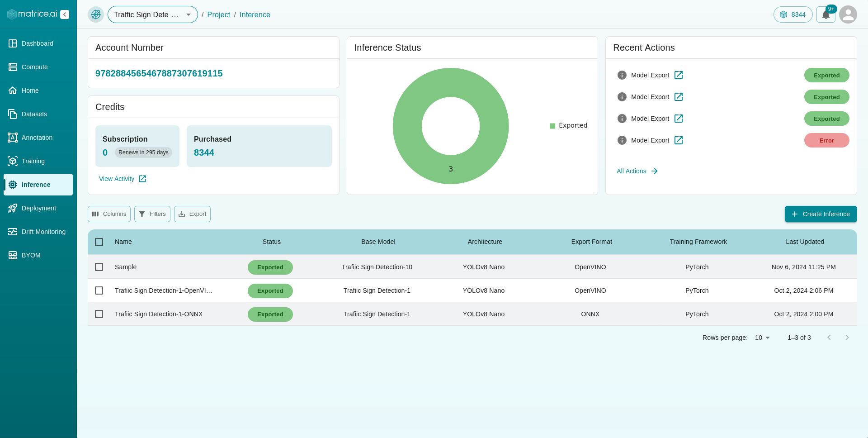
Task: Open external link of second Model Export
Action: click(x=679, y=97)
